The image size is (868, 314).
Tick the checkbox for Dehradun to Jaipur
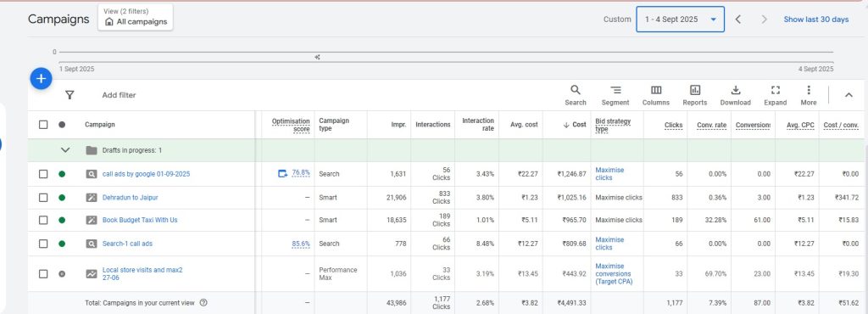click(x=43, y=197)
